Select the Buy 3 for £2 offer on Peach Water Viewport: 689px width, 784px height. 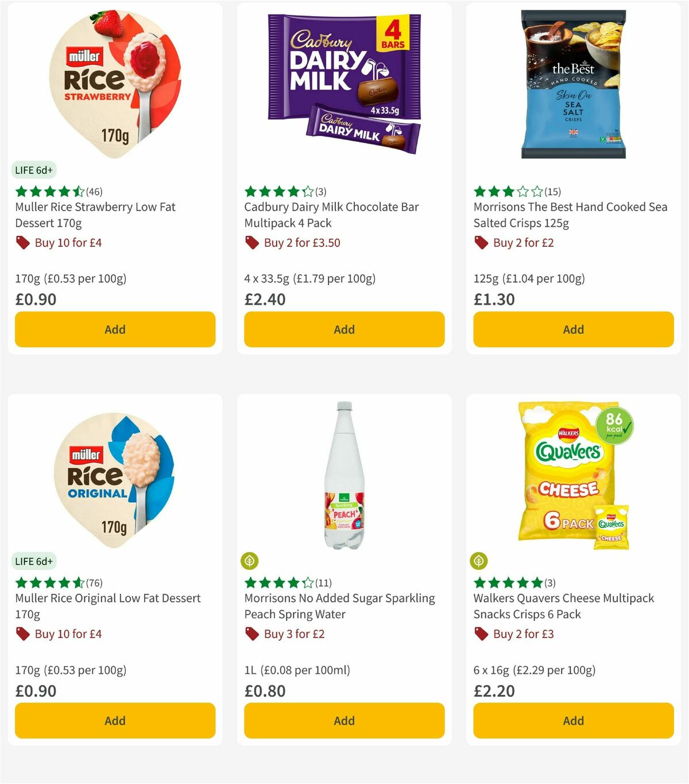point(293,634)
